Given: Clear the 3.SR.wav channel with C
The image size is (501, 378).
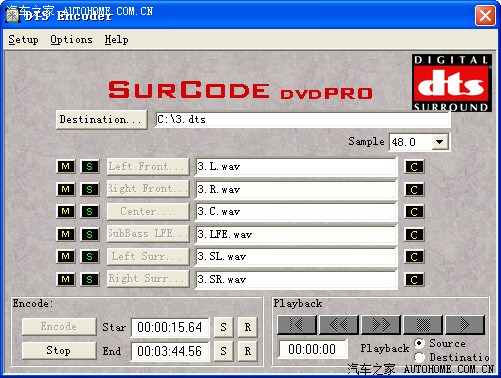Looking at the screenshot, I should click(x=414, y=279).
